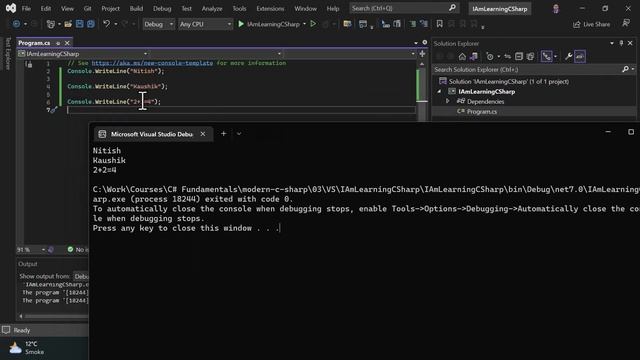Click the search magnifier in the title bar

click(x=452, y=8)
